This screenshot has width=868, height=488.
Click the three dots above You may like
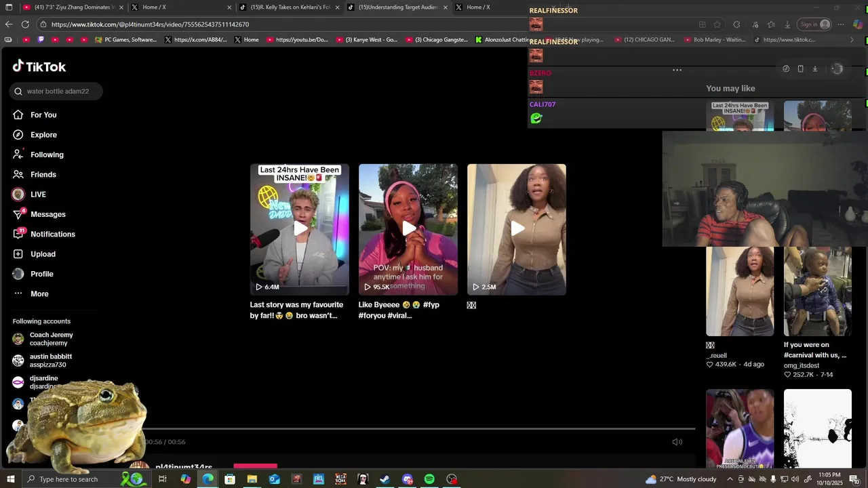[x=677, y=70]
